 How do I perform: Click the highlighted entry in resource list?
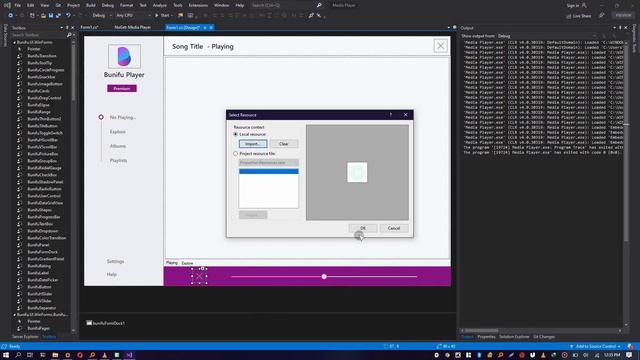click(x=269, y=171)
